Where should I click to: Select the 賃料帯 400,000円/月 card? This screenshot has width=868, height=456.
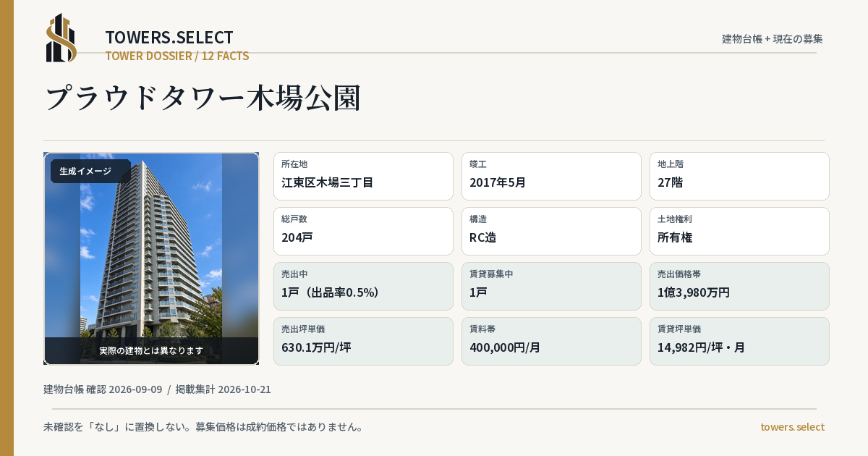point(551,341)
